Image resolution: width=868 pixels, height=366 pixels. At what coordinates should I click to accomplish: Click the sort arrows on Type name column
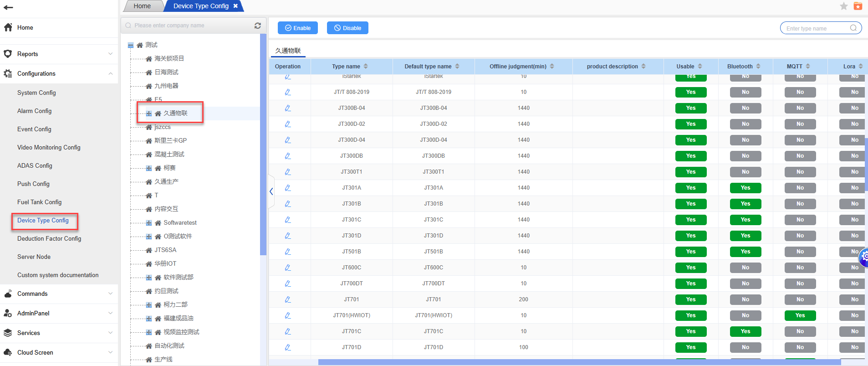(366, 67)
